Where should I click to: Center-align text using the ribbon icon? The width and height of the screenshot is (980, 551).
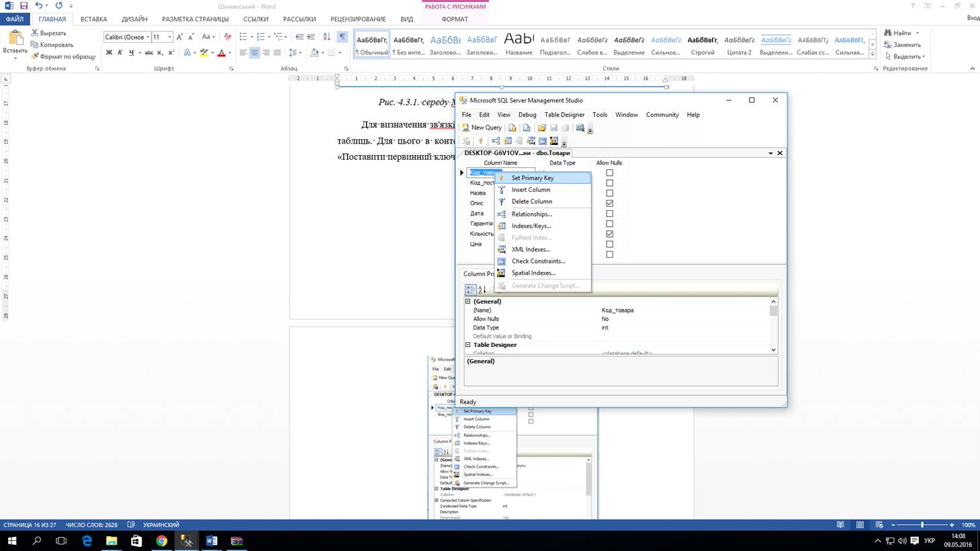[x=255, y=52]
